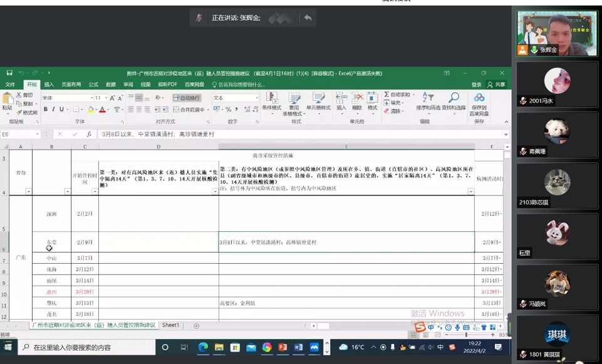Viewport: 602px width, 364px height.
Task: Click the font color red A swatch
Action: pyautogui.click(x=102, y=110)
